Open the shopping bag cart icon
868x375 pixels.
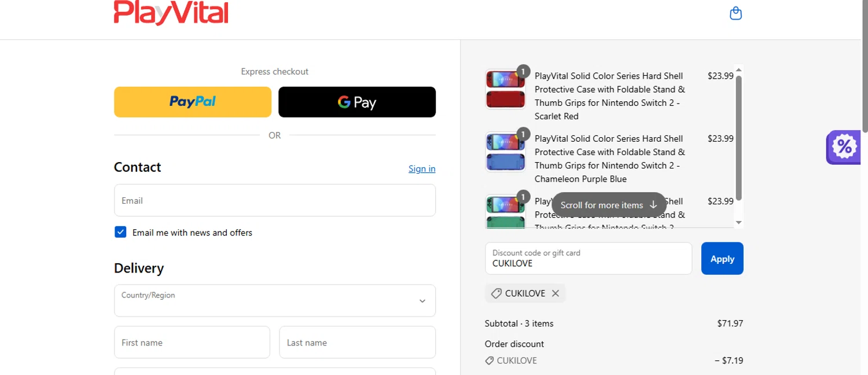(735, 13)
